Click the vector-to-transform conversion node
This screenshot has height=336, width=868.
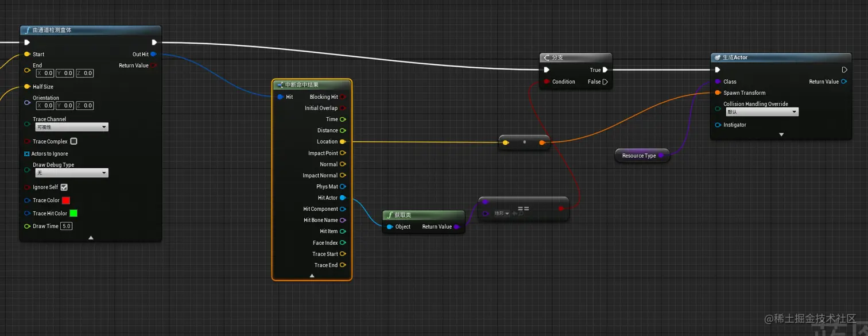click(x=524, y=142)
